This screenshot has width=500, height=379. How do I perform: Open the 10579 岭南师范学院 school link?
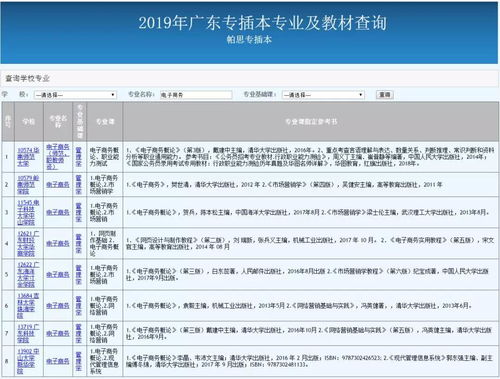pyautogui.click(x=28, y=185)
